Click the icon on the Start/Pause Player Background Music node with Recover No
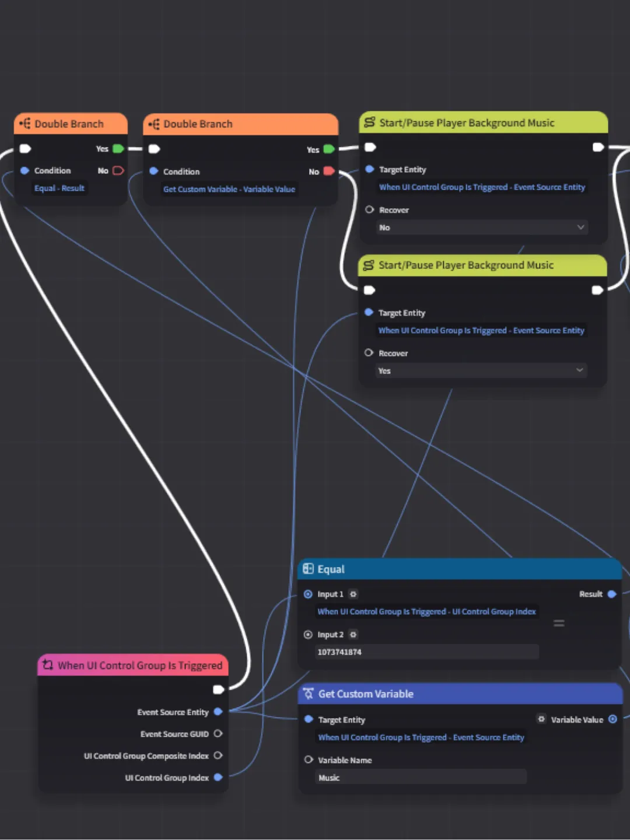Screen dimensions: 630x840 [x=369, y=123]
